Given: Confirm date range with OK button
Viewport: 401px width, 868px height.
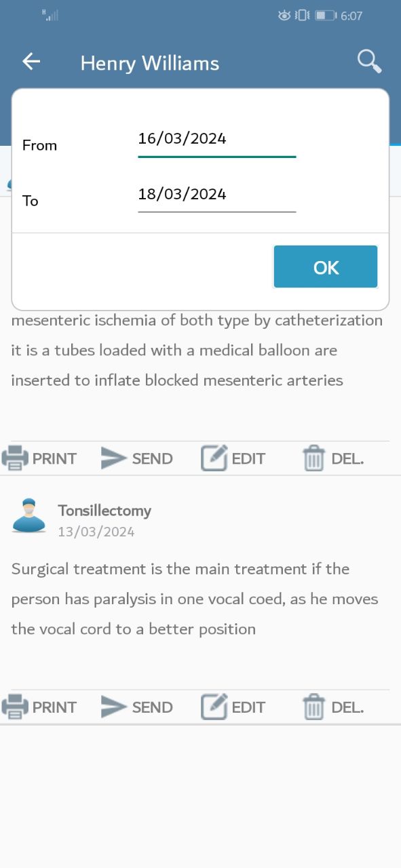Looking at the screenshot, I should click(326, 267).
